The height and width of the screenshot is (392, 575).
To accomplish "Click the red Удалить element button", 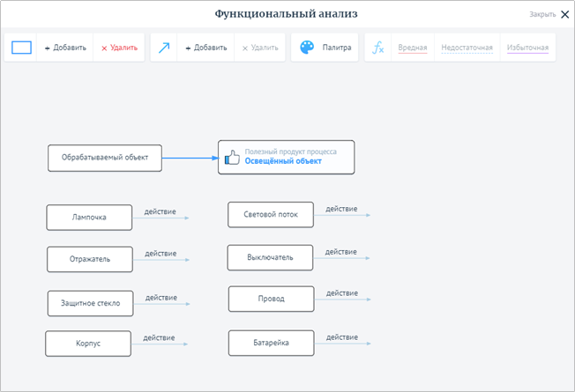I will pos(120,48).
